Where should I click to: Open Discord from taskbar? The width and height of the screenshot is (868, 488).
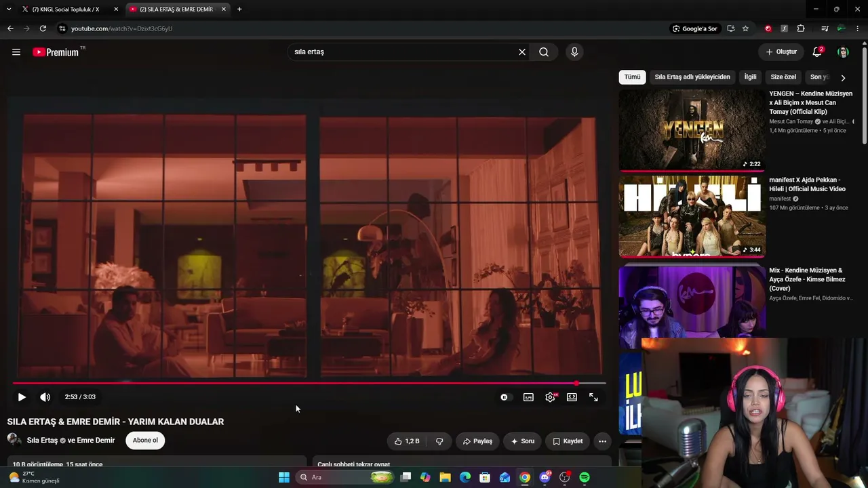coord(545,477)
